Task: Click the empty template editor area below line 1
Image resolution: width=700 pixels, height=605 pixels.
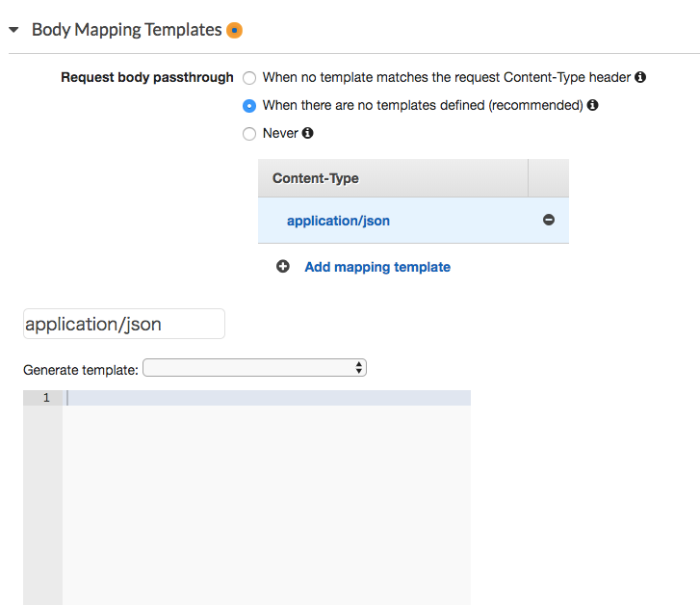Action: (267, 501)
